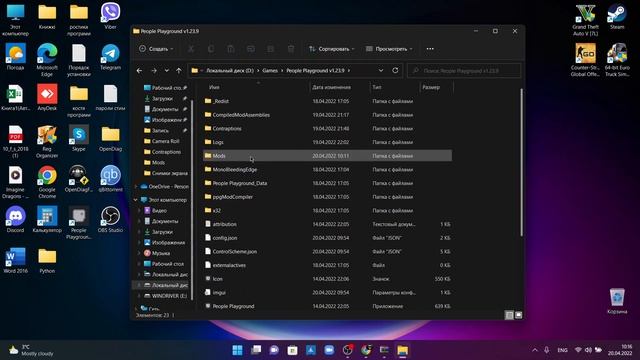The width and height of the screenshot is (640, 360).
Task: Expand the address bar history dropdown
Action: (381, 70)
